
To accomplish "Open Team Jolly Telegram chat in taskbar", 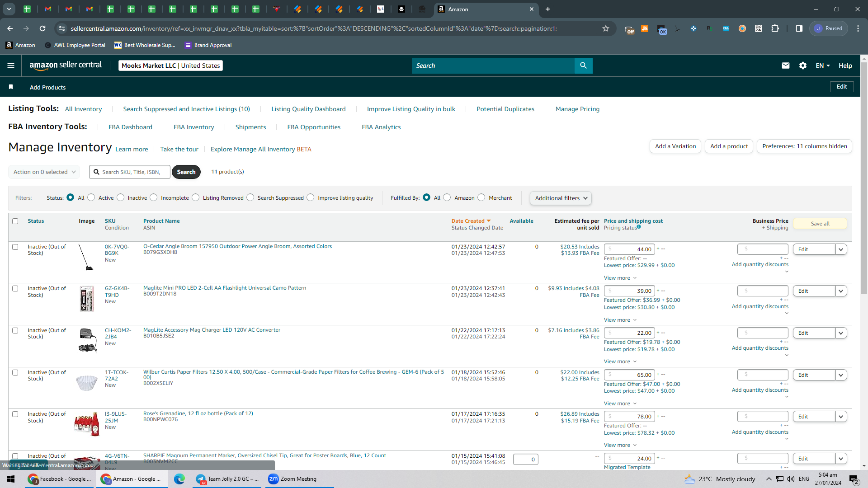I will click(228, 479).
